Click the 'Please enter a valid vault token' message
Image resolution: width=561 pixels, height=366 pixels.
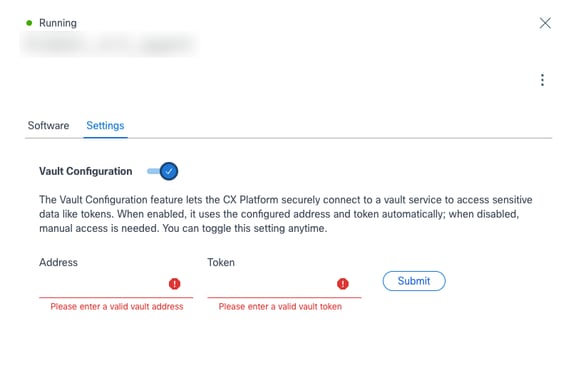tap(280, 307)
